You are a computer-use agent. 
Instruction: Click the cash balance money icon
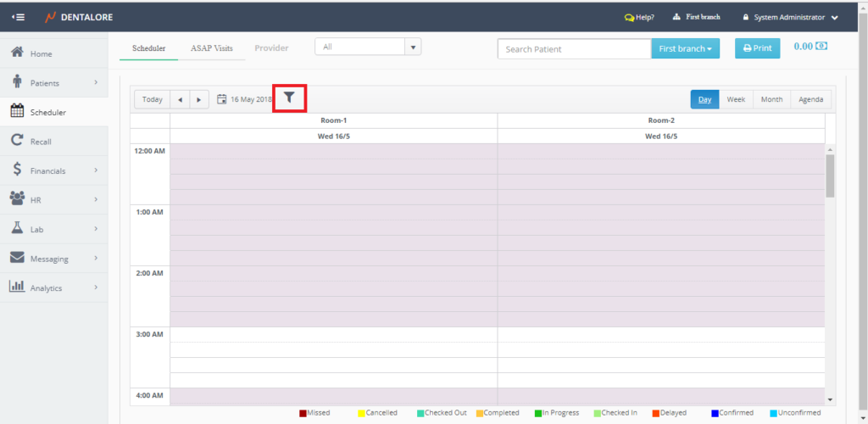(821, 47)
